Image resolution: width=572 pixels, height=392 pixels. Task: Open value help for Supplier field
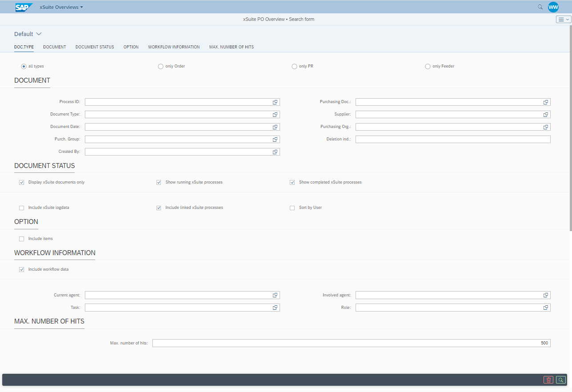(546, 115)
